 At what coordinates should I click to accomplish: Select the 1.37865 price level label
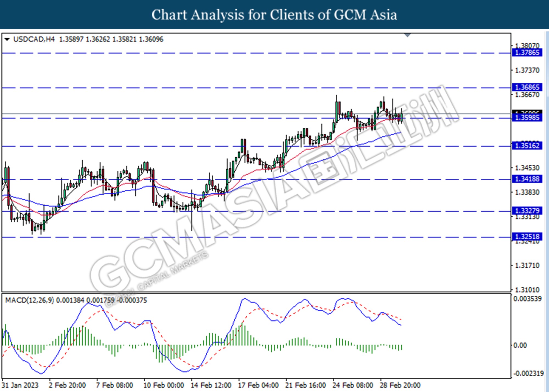527,52
